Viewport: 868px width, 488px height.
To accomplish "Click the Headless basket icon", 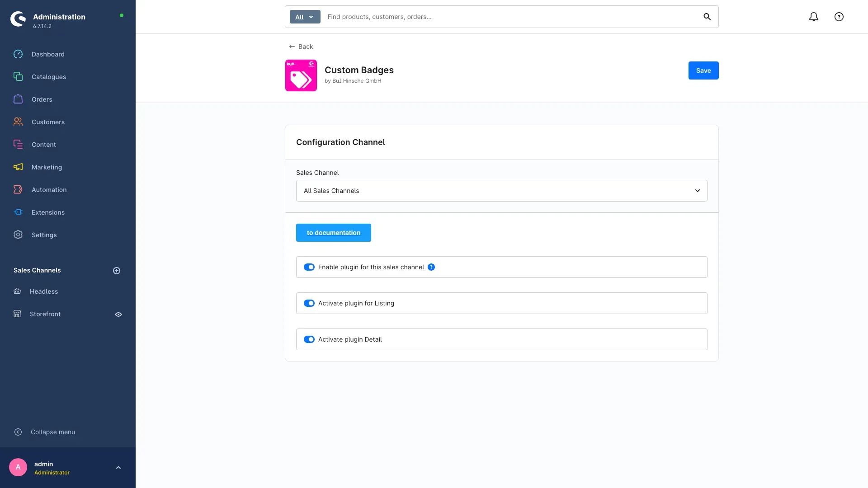I will click(x=17, y=291).
